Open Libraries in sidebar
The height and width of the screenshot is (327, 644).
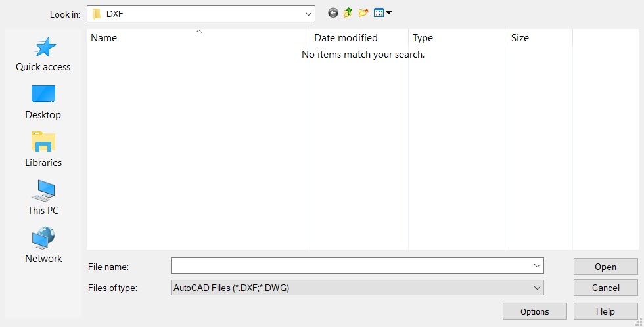point(43,150)
